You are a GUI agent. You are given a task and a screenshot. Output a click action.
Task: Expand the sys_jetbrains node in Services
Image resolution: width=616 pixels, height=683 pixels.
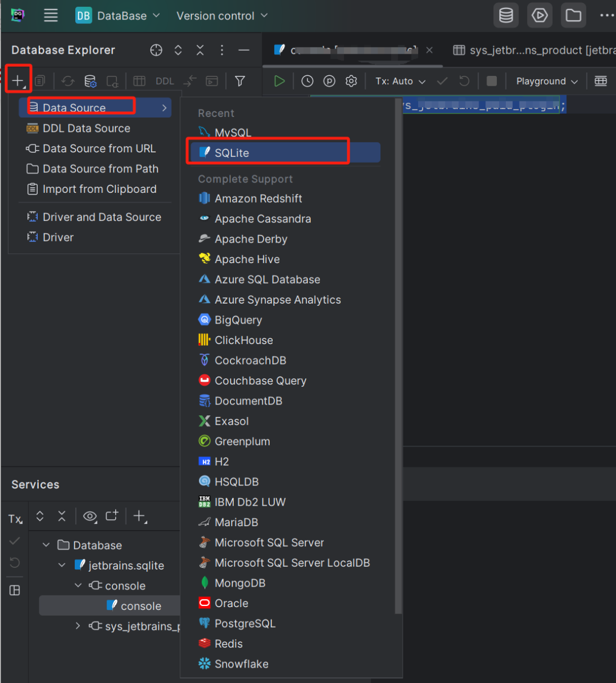[78, 626]
